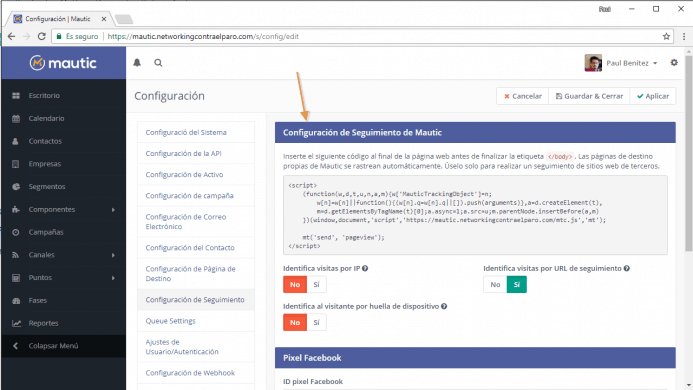This screenshot has width=693, height=390.
Task: Go to Reportes in sidebar
Action: 64,323
